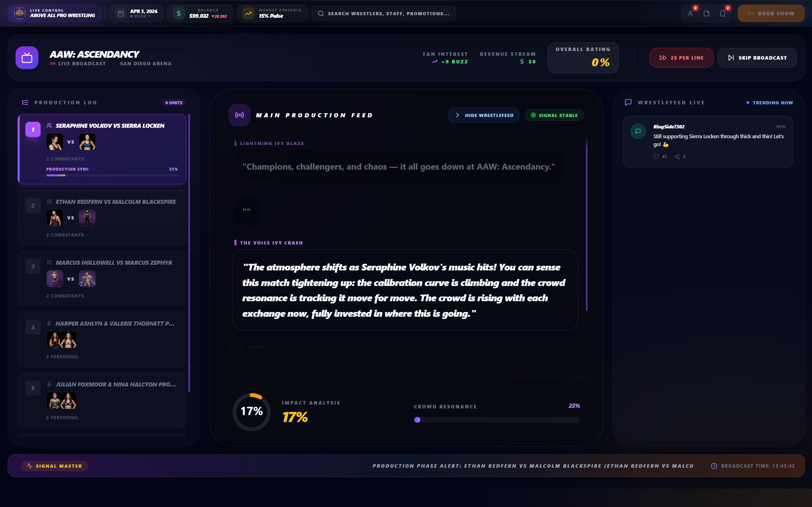Click the green dollar balance icon
This screenshot has height=507, width=812.
[179, 13]
